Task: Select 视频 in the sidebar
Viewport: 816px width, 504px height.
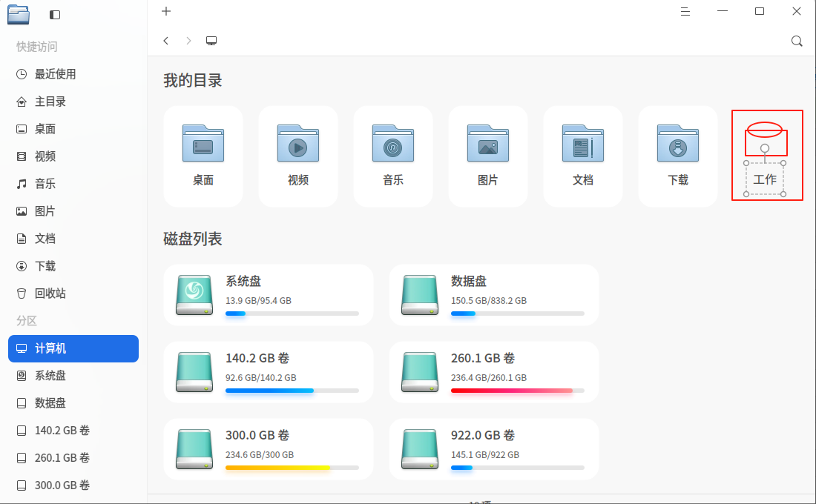Action: point(73,156)
